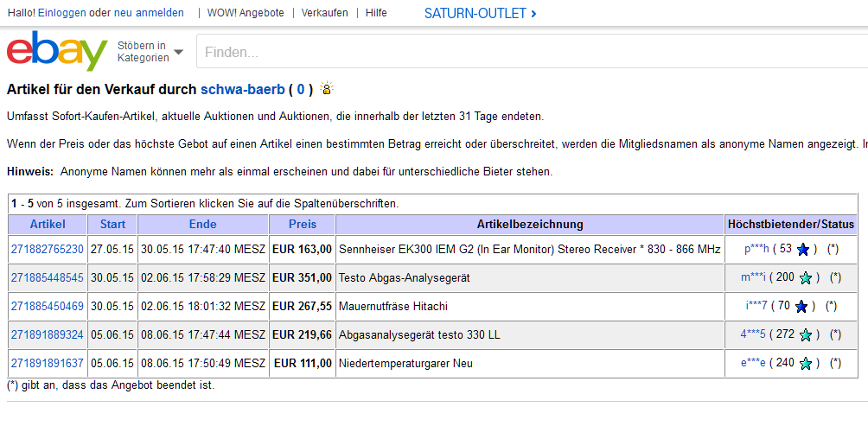Click the turquoise star next to 4***5

[806, 334]
